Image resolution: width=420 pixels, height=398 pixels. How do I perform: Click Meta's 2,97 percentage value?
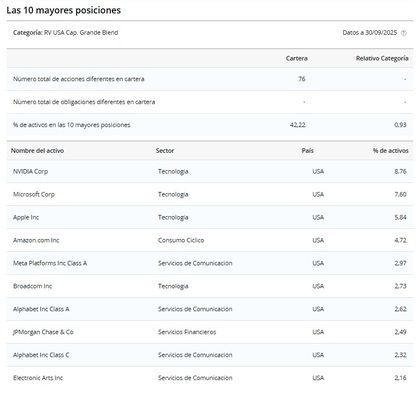(400, 263)
